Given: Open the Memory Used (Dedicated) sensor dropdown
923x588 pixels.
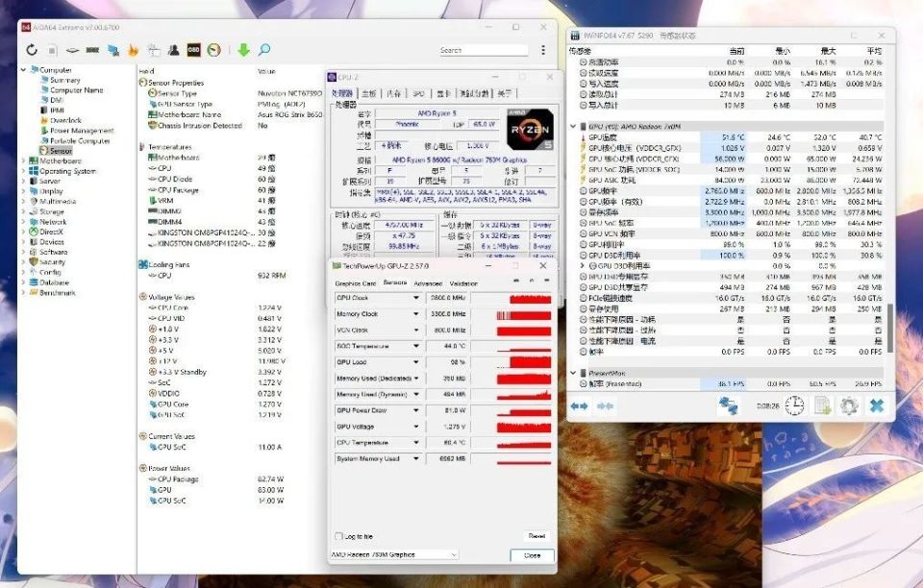Looking at the screenshot, I should pos(416,379).
